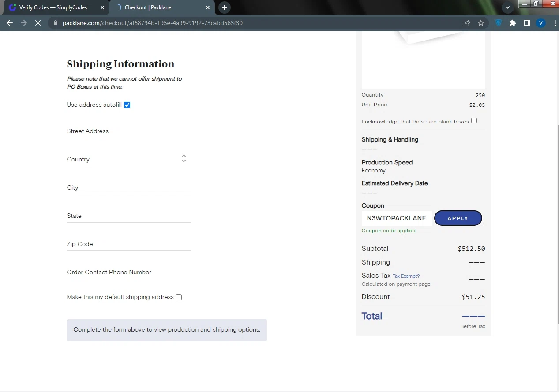Screen dimensions: 559x392
Task: Click the 'Before Tax' note
Action: click(473, 326)
